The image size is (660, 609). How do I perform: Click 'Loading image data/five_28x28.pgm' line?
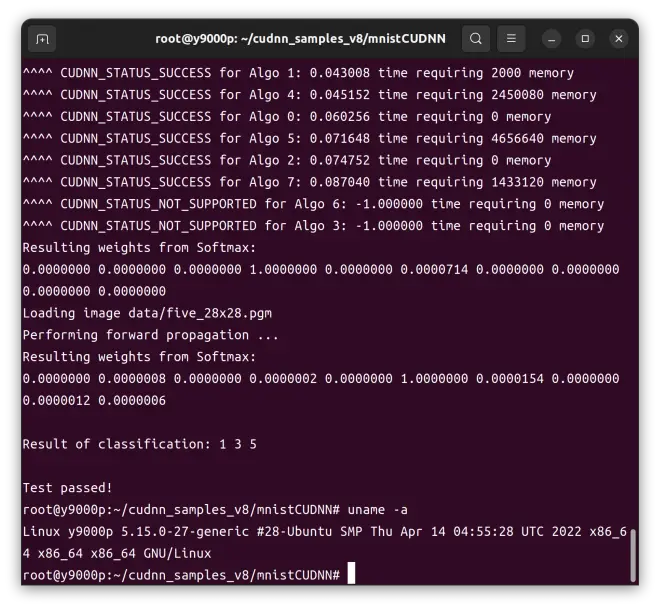click(147, 313)
